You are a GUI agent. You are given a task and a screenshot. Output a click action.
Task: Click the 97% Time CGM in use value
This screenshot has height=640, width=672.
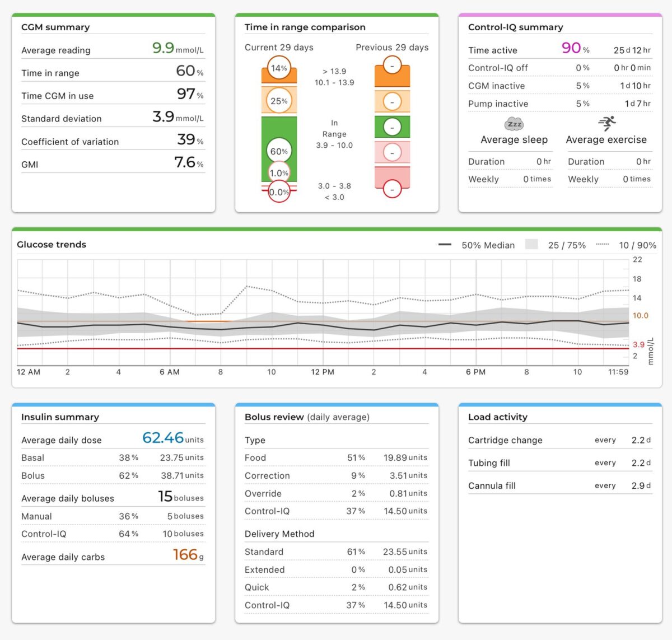[x=190, y=94]
